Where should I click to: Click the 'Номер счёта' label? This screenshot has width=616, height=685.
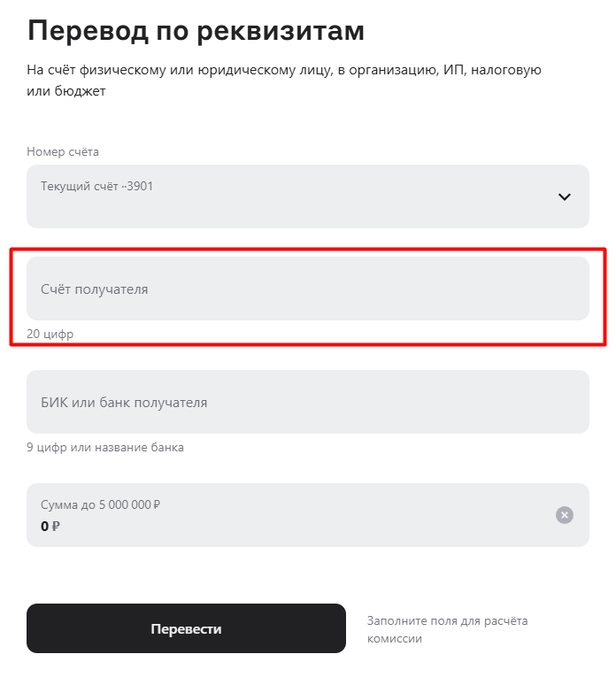pyautogui.click(x=63, y=152)
